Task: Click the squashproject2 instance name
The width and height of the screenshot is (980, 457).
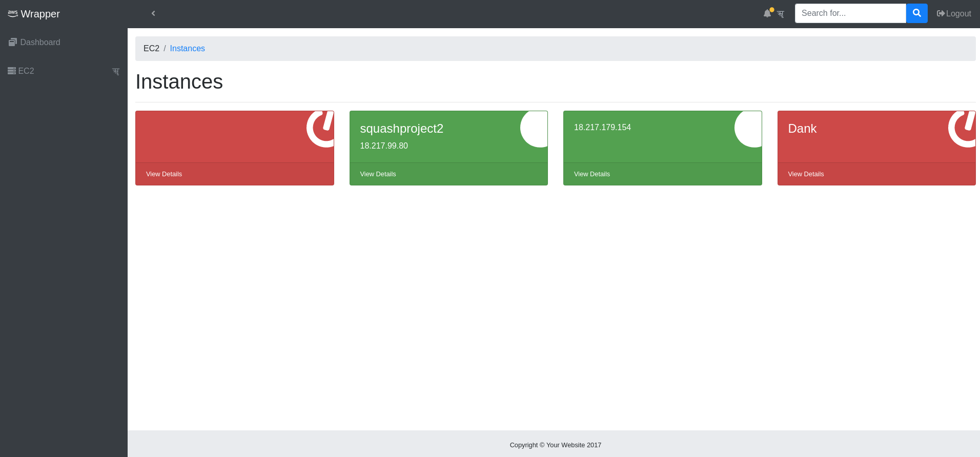Action: click(401, 129)
